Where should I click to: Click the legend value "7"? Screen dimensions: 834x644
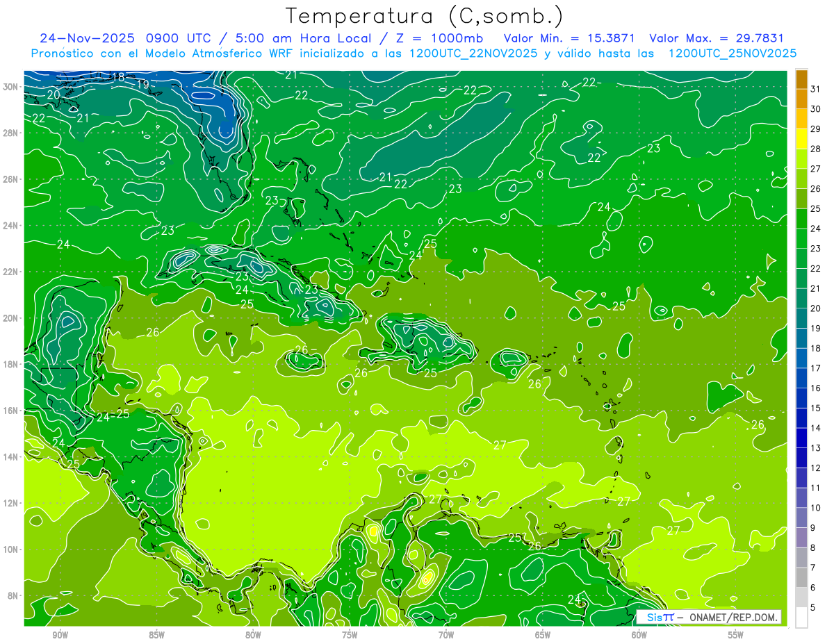click(813, 568)
